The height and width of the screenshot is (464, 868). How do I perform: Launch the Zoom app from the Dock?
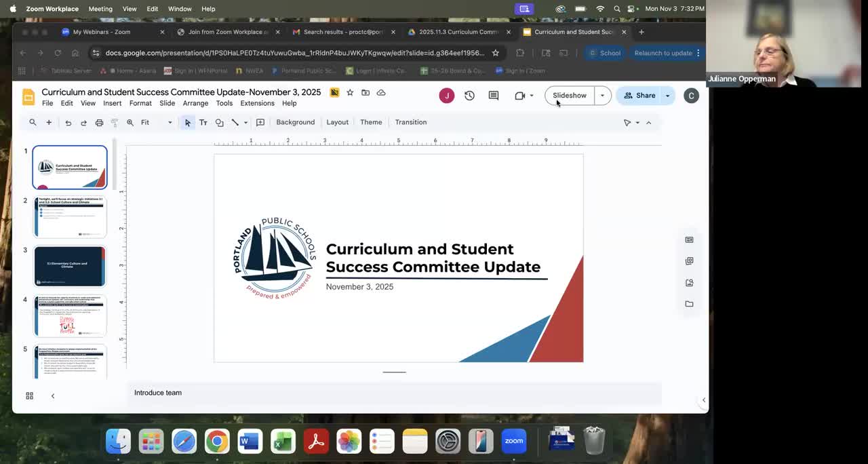[513, 441]
